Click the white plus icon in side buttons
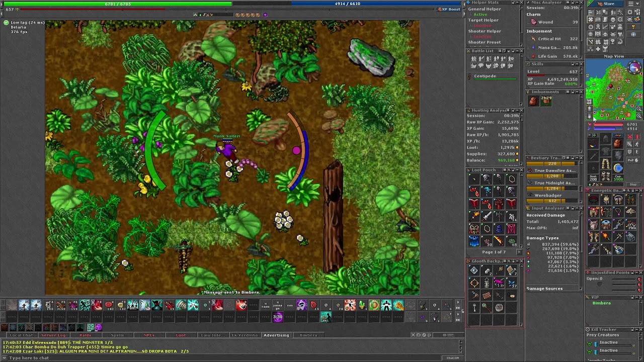Viewport: 644px width, 362px height. point(598,49)
